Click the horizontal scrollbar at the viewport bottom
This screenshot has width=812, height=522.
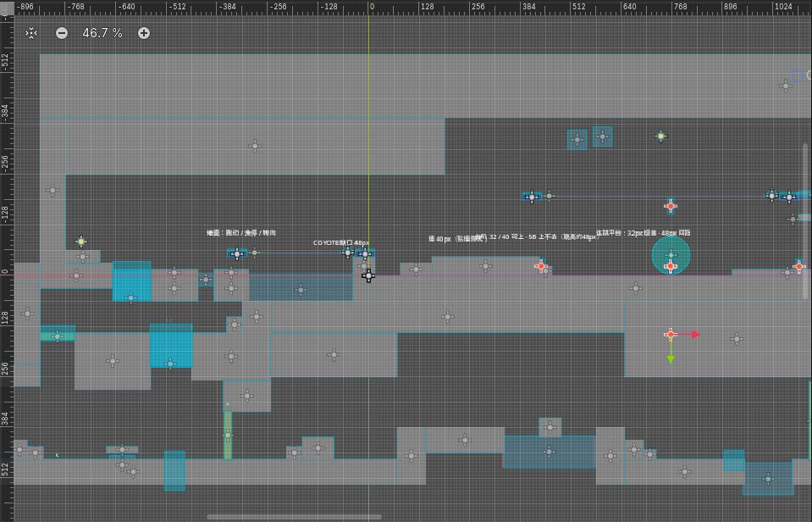(294, 517)
